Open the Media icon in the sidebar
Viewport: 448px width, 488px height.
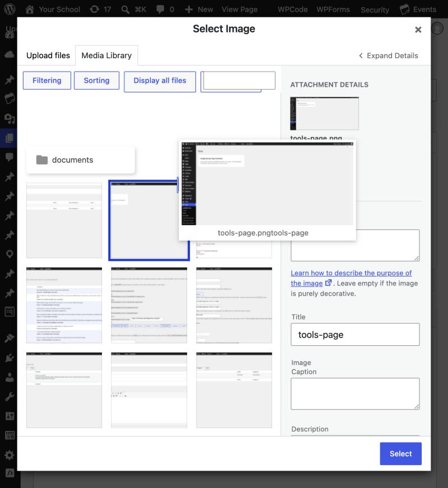pyautogui.click(x=10, y=119)
